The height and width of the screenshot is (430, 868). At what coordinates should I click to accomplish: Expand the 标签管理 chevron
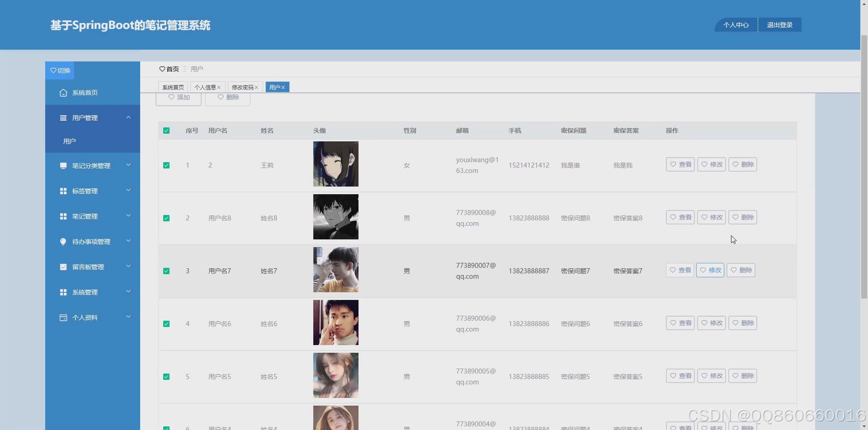tap(128, 191)
